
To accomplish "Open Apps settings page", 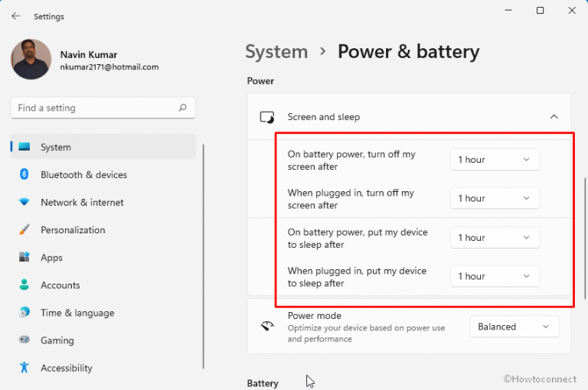I will click(103, 258).
